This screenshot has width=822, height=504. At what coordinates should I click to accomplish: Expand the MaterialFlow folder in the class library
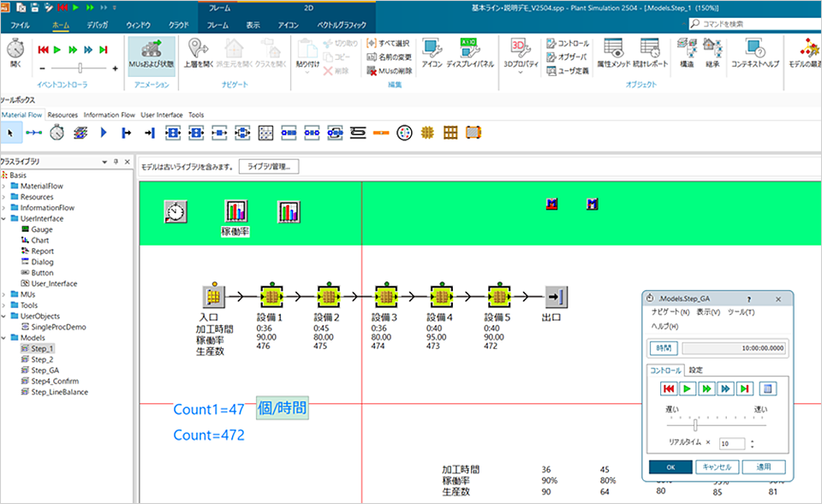click(x=5, y=186)
